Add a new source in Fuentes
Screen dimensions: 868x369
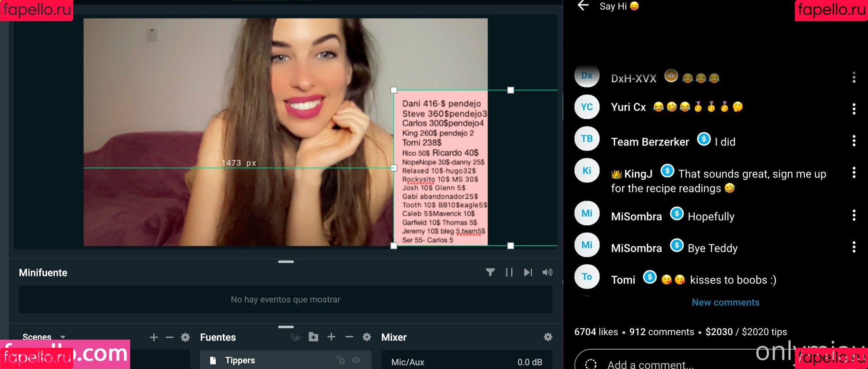(x=331, y=337)
